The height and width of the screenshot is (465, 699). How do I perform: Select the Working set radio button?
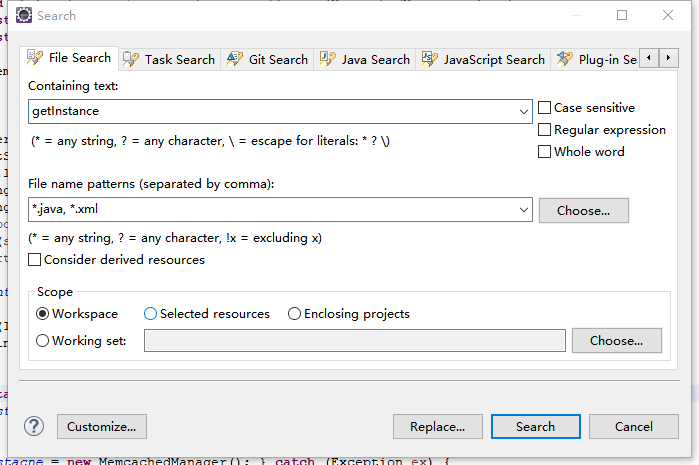(42, 341)
